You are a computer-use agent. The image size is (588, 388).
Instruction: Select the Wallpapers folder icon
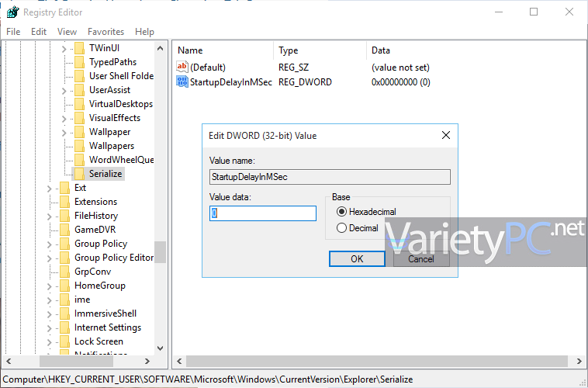[79, 146]
